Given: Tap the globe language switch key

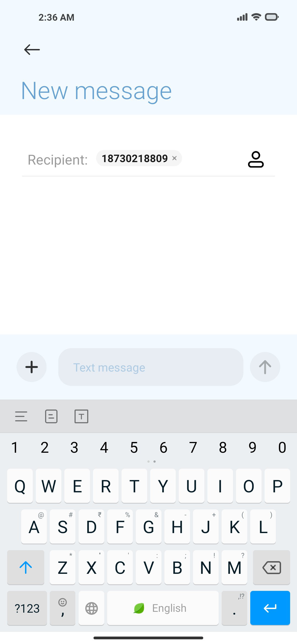Looking at the screenshot, I should pos(91,608).
